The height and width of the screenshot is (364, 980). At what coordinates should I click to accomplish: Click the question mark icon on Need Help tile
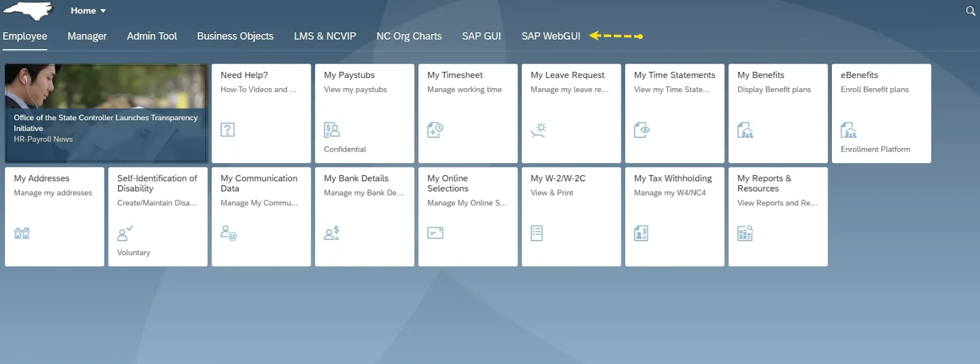point(228,130)
